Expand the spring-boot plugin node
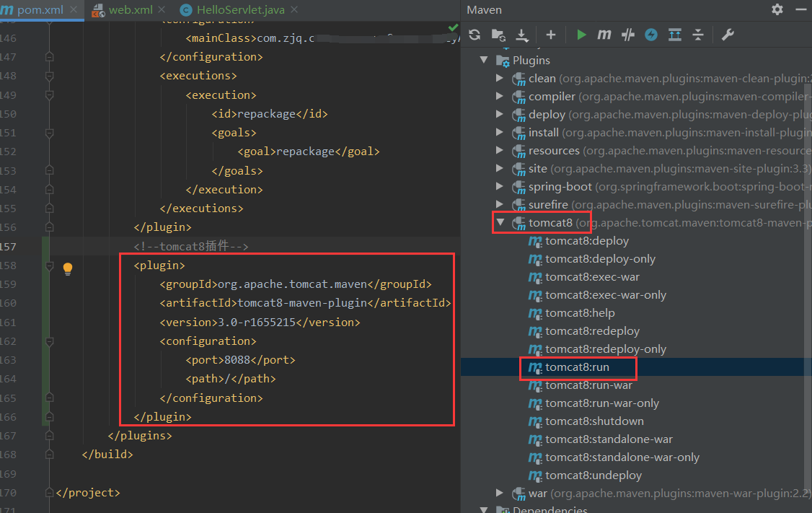 tap(500, 186)
